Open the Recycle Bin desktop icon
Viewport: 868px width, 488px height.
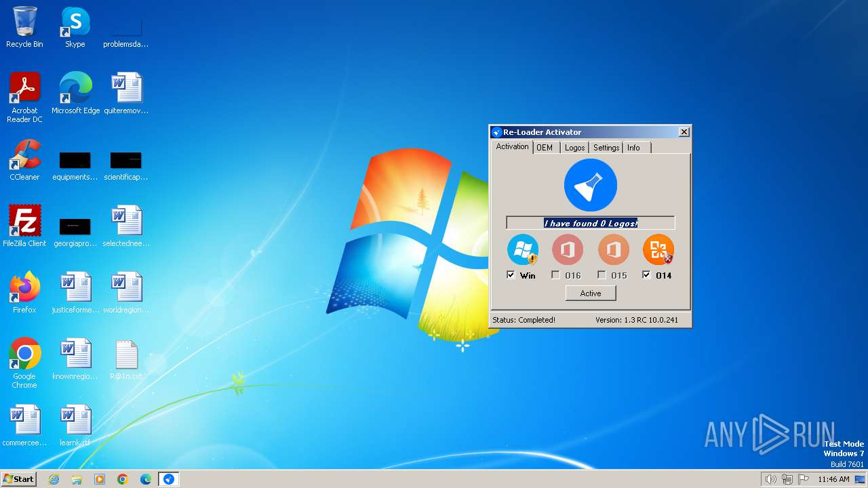(x=24, y=27)
